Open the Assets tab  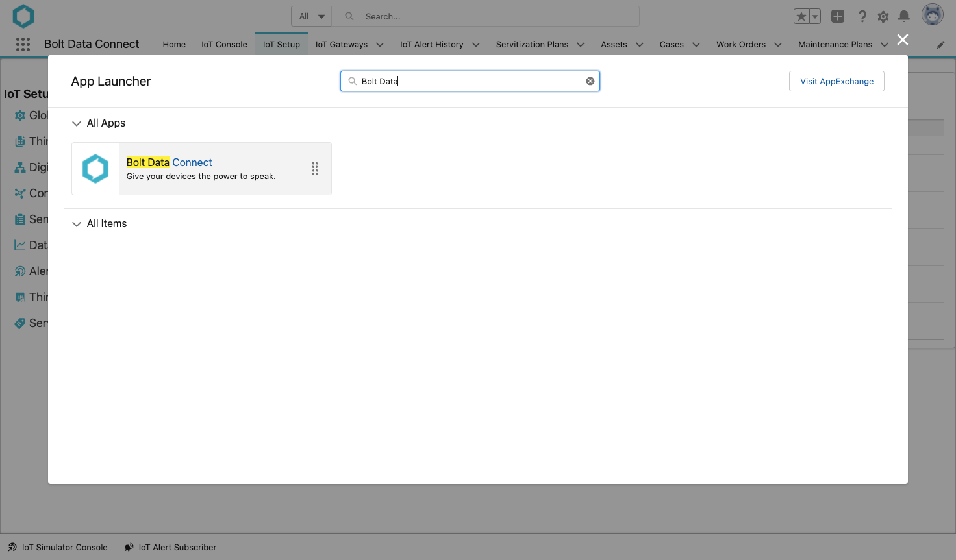point(614,44)
